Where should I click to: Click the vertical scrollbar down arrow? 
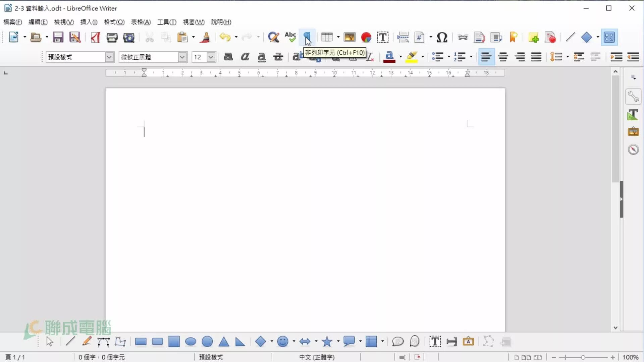[x=615, y=328]
